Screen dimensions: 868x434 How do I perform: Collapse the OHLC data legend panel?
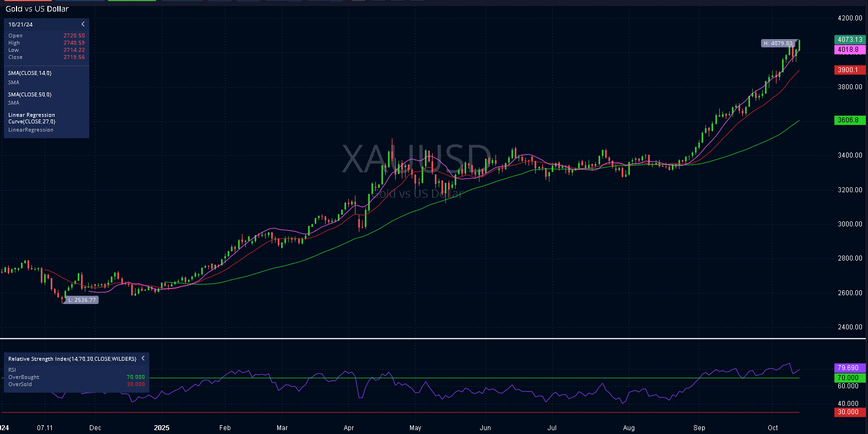tap(83, 24)
